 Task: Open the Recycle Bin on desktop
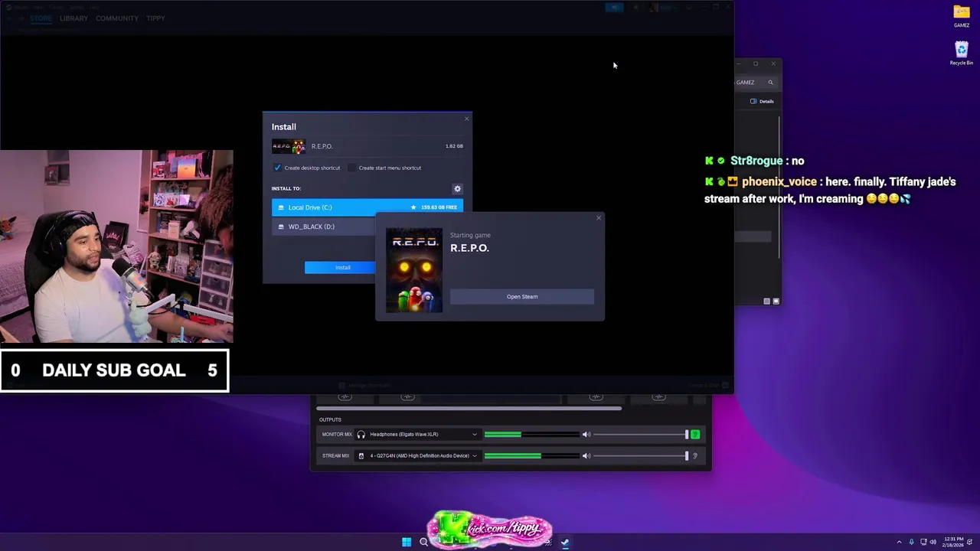[962, 54]
